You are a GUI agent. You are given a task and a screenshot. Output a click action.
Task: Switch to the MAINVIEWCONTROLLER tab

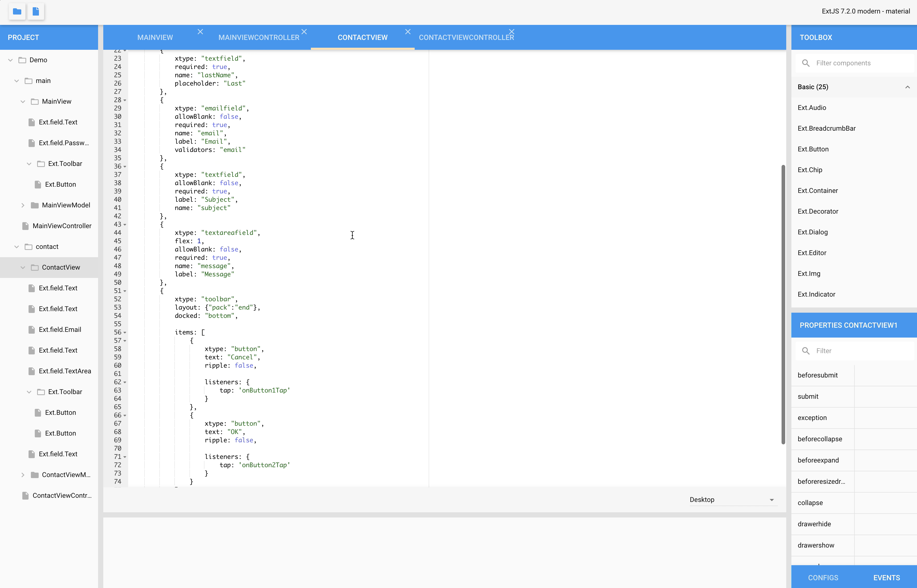pos(259,37)
